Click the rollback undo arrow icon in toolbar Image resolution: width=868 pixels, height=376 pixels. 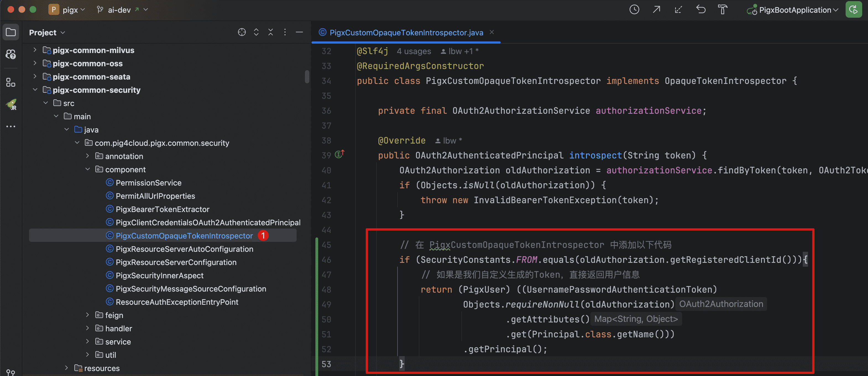701,10
